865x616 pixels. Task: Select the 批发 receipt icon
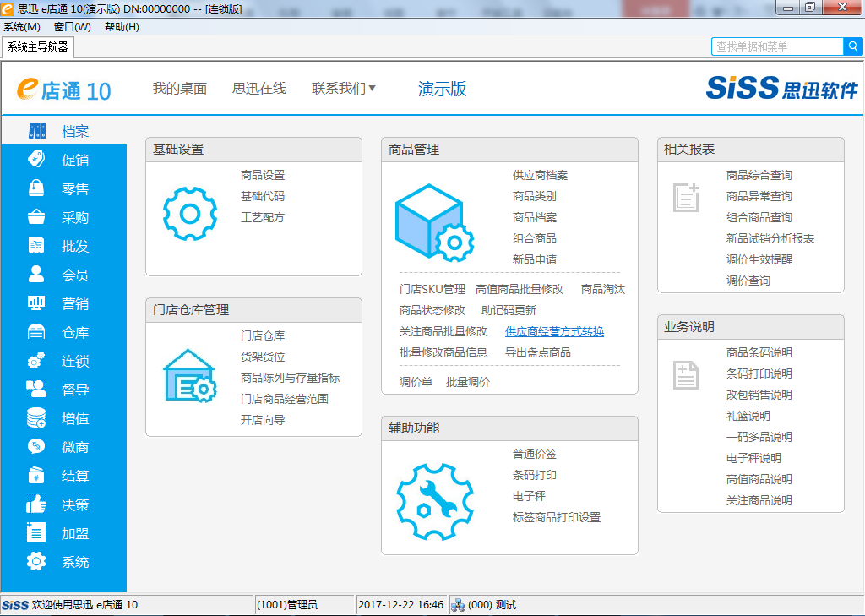coord(36,246)
